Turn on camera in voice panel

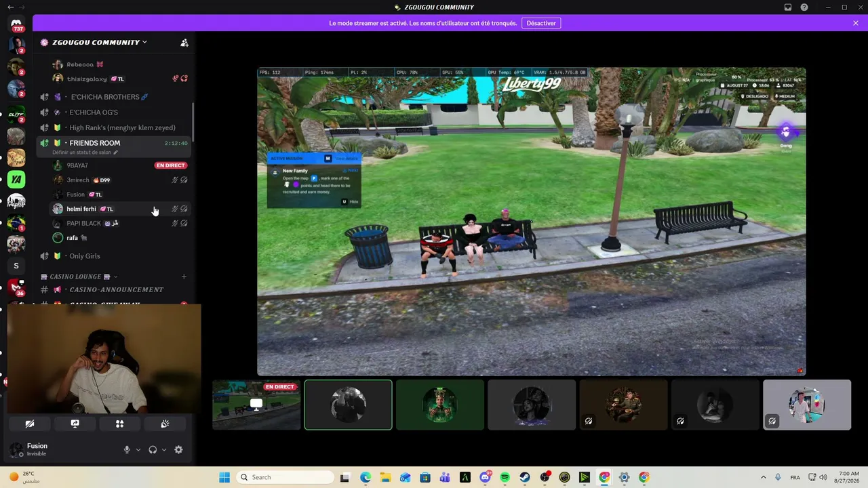tap(30, 424)
